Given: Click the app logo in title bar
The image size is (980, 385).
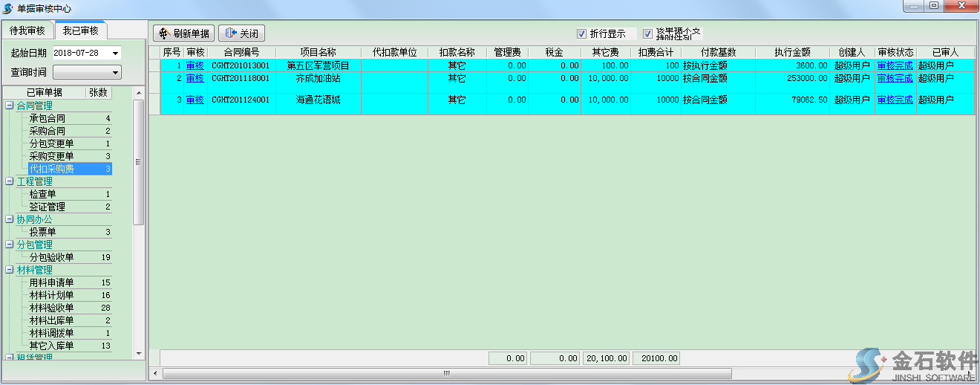Looking at the screenshot, I should click(8, 7).
